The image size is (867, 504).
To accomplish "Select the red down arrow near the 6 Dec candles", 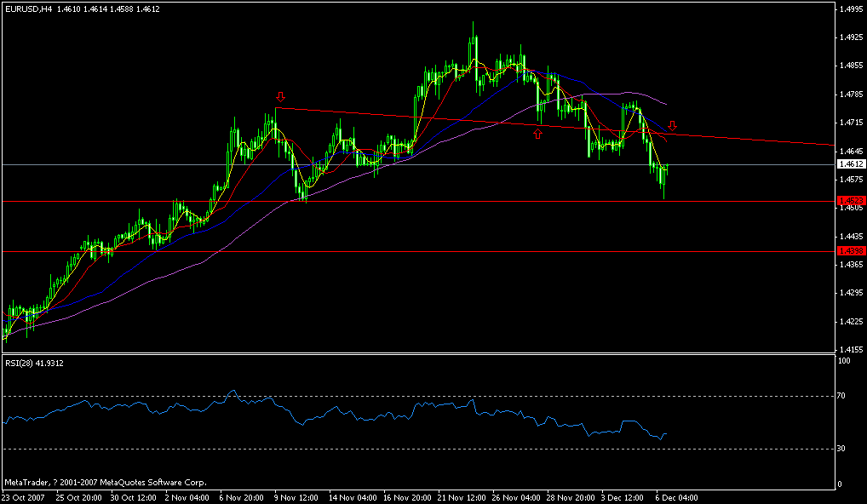I will click(674, 125).
